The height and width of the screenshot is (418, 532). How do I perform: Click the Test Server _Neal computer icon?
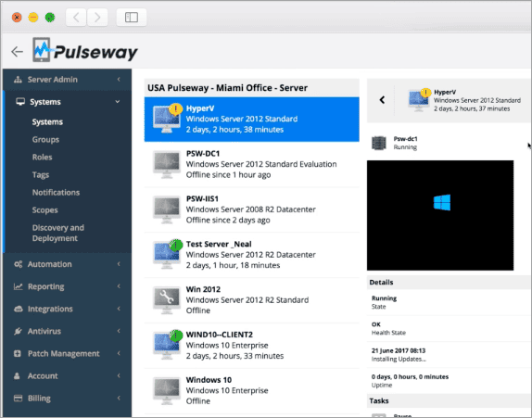pyautogui.click(x=166, y=255)
